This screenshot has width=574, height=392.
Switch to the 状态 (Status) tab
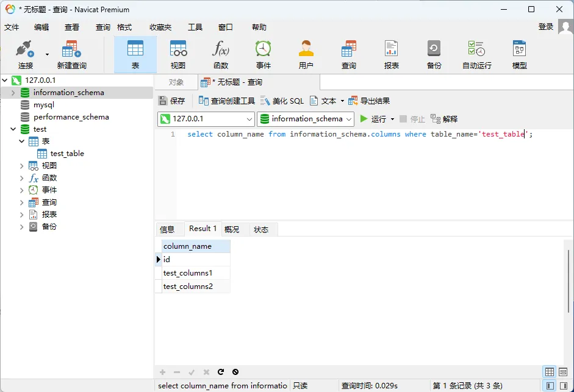(x=261, y=229)
